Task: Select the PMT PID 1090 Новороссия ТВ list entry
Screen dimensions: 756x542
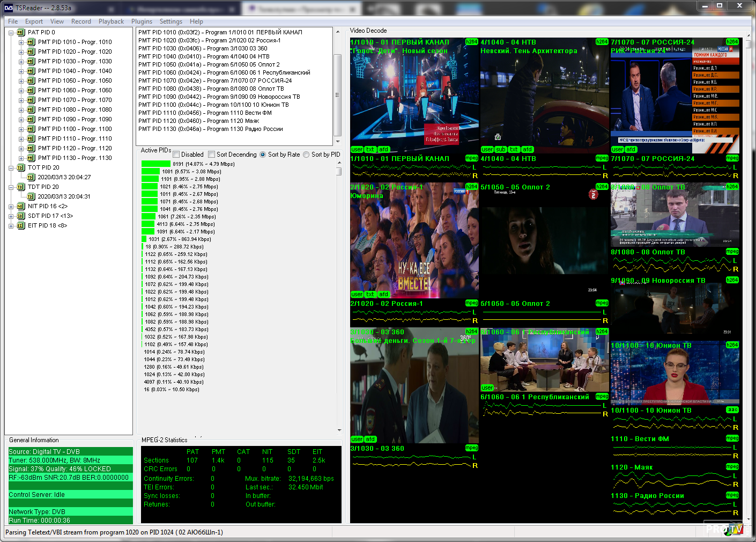Action: 219,97
